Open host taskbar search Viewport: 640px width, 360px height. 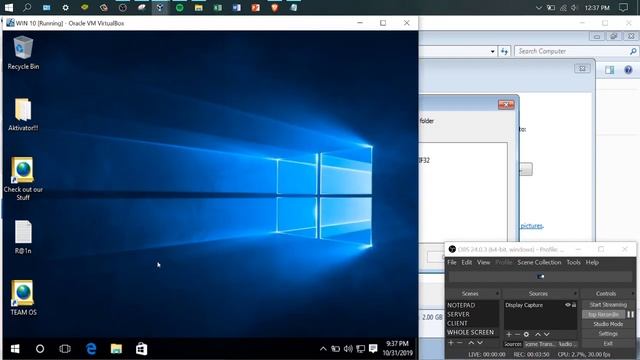(27, 7)
